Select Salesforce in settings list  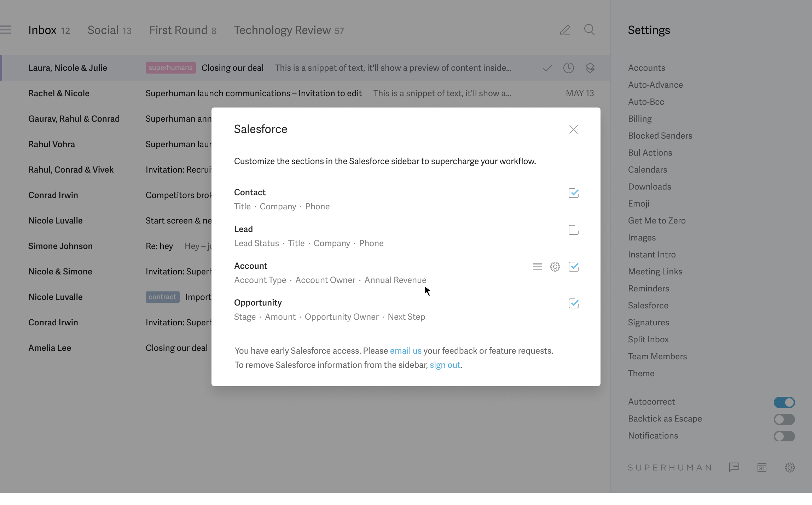pyautogui.click(x=648, y=306)
